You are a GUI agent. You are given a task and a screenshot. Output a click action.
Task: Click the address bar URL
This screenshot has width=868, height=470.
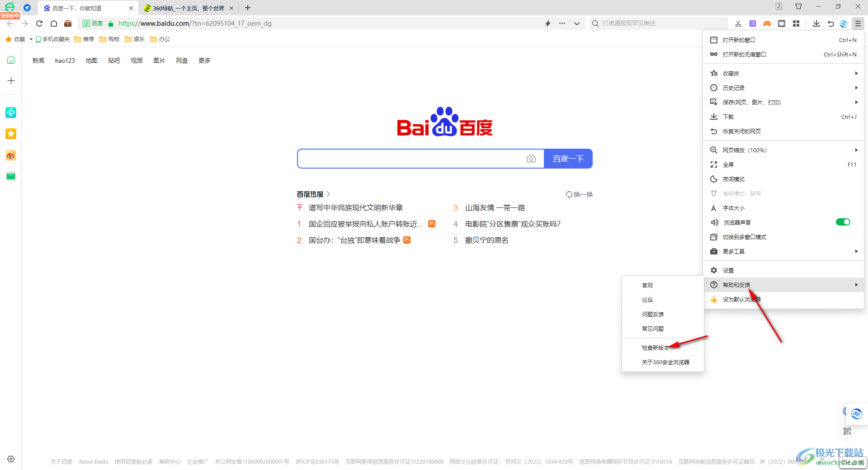[x=195, y=23]
